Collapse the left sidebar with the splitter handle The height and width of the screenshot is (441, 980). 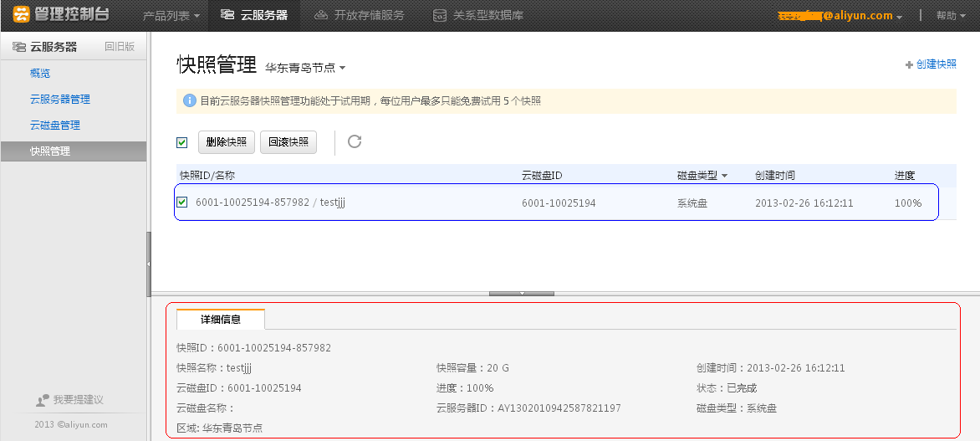tap(149, 263)
